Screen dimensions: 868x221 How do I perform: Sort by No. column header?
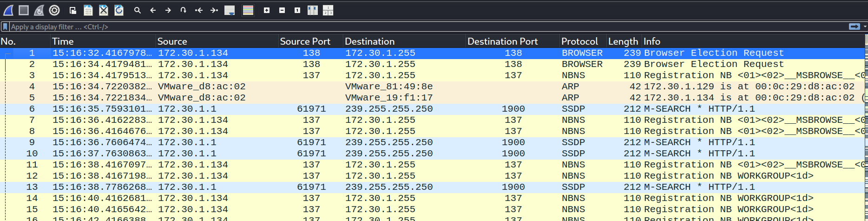(25, 41)
